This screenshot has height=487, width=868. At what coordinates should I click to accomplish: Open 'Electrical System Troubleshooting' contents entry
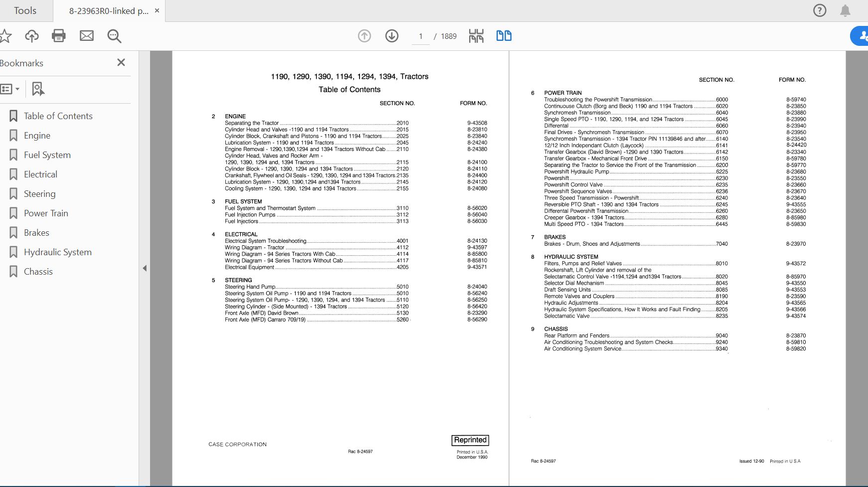tap(317, 241)
